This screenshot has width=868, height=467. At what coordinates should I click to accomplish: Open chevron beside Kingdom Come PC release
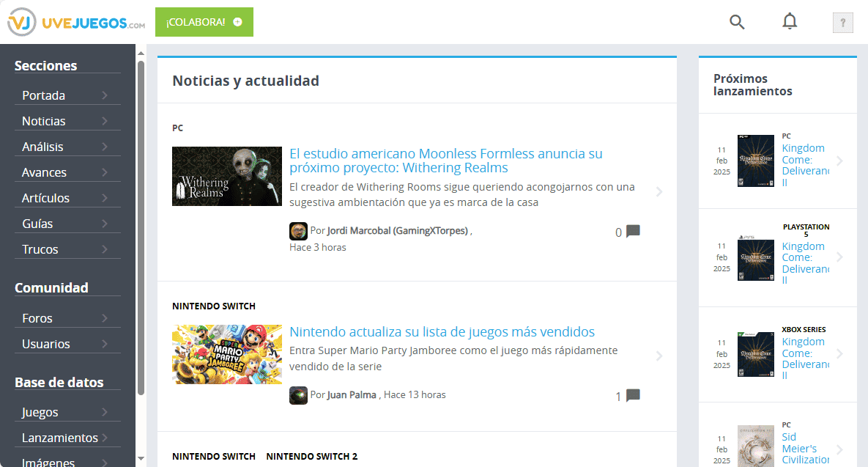click(839, 161)
